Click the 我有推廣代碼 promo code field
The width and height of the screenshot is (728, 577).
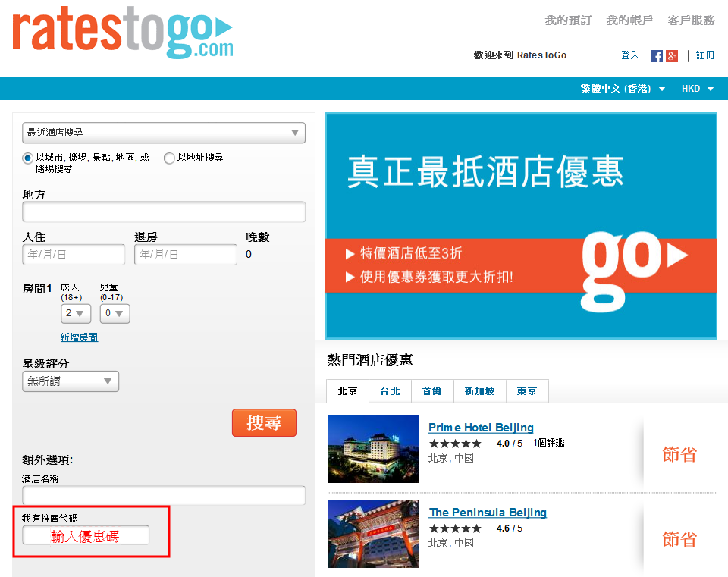[86, 535]
